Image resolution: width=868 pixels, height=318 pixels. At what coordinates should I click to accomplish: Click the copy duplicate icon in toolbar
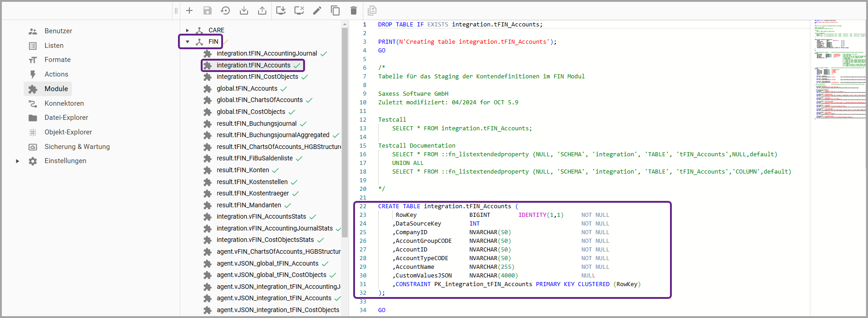[x=335, y=10]
